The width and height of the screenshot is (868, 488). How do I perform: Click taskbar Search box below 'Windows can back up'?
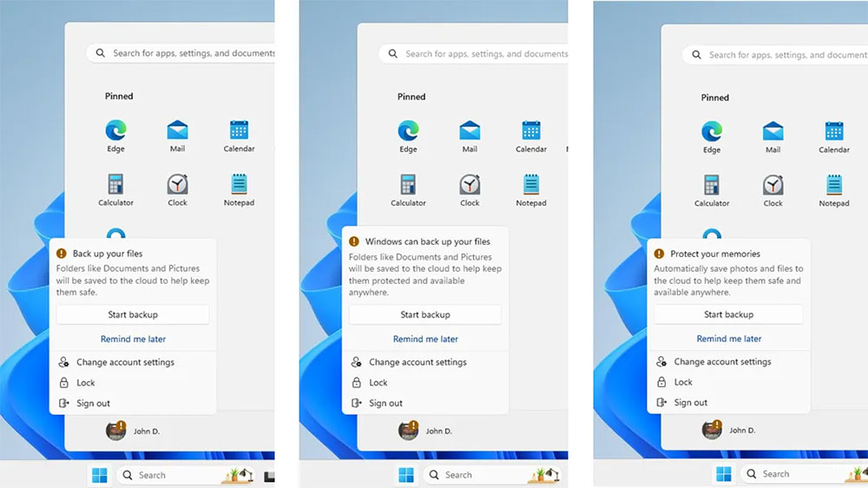coord(492,475)
